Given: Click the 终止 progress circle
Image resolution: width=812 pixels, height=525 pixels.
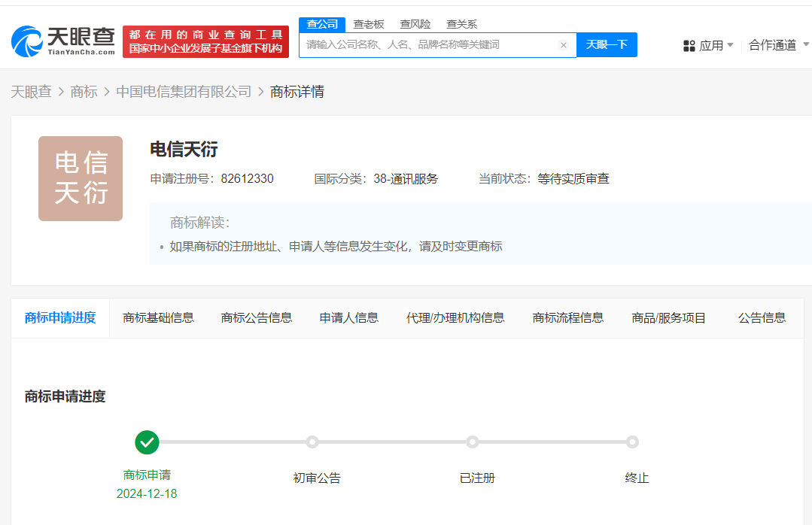Looking at the screenshot, I should [632, 442].
